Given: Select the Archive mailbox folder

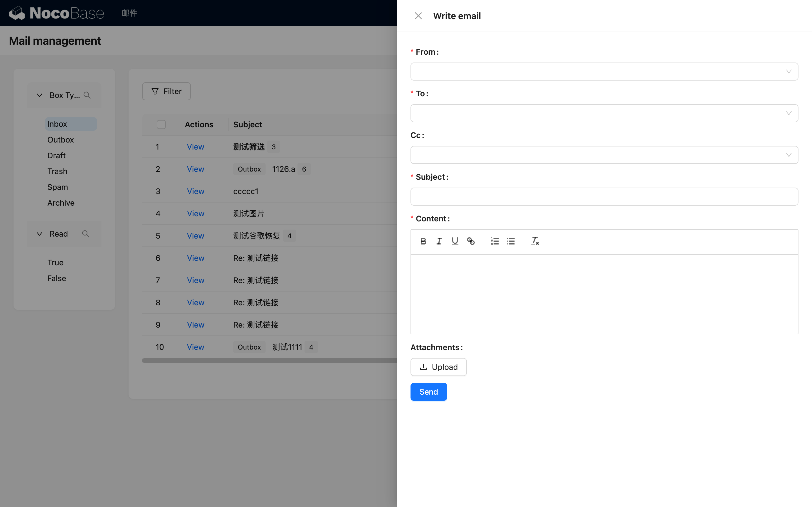Looking at the screenshot, I should click(x=61, y=203).
